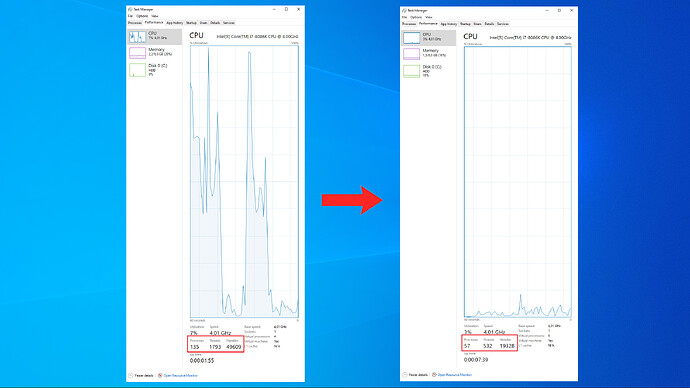Click Task Manager title icon in right window

[404, 11]
